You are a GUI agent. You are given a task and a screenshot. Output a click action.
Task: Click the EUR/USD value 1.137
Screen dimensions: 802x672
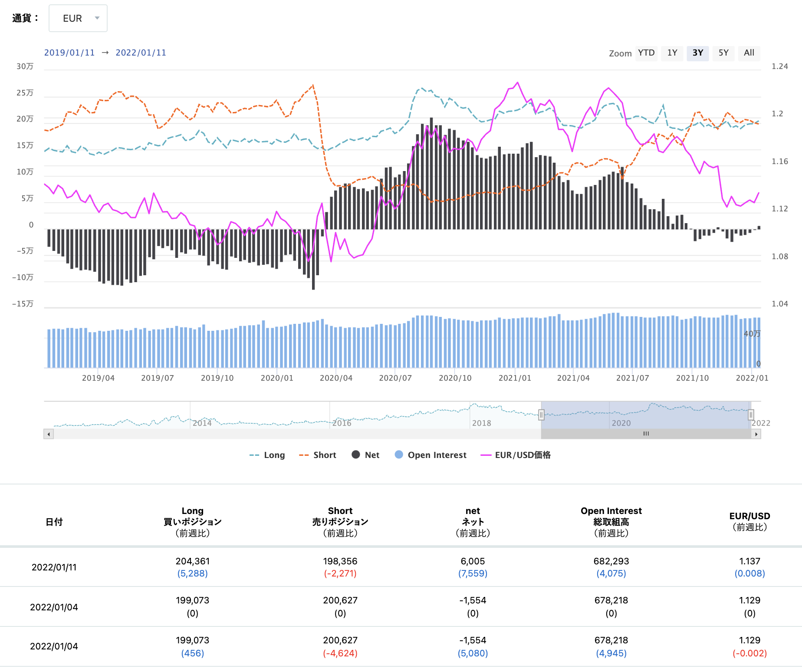click(749, 561)
